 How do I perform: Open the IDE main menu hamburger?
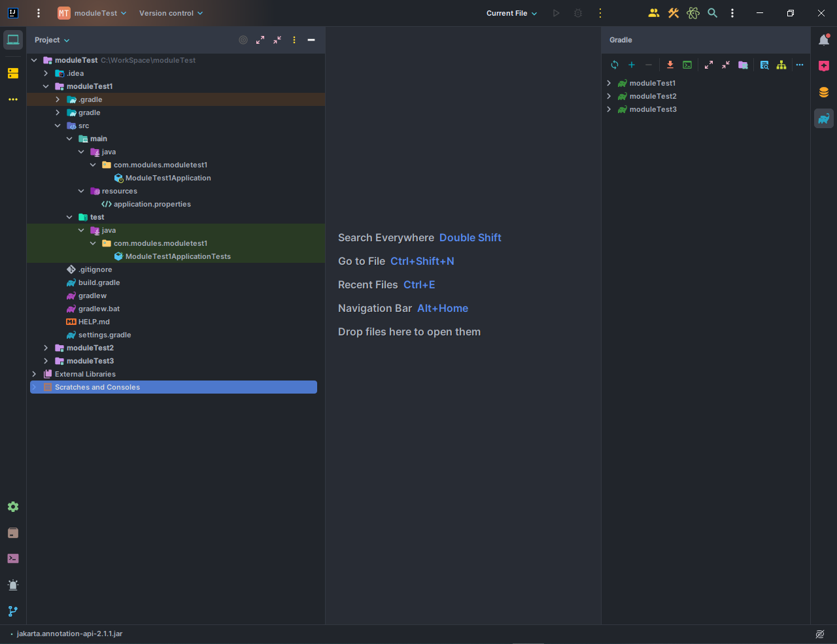tap(39, 13)
